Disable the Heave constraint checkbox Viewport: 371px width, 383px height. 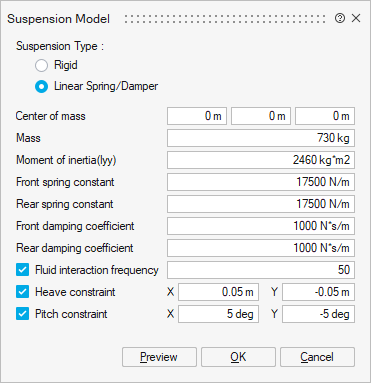pos(22,292)
